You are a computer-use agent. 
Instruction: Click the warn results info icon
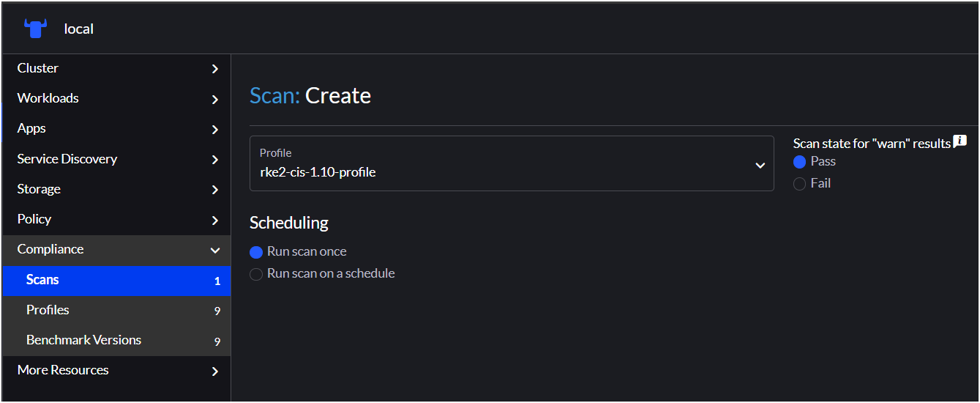pos(960,142)
